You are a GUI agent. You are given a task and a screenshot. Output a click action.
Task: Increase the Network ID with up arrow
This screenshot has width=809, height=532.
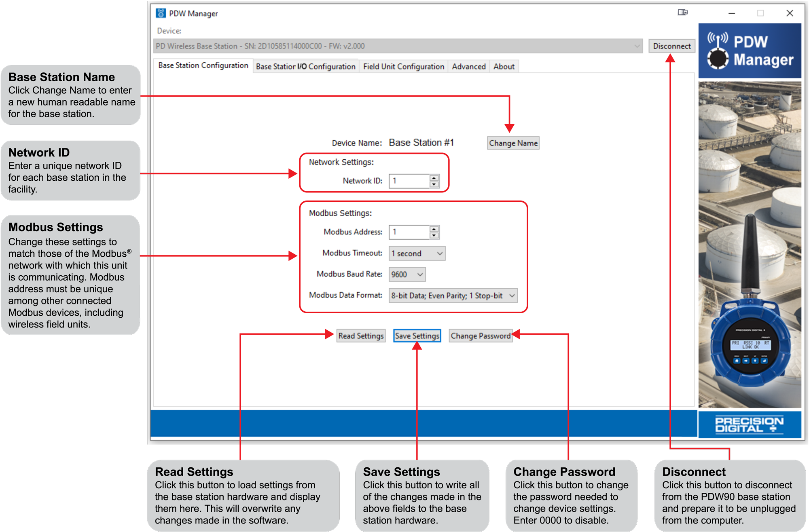[434, 178]
